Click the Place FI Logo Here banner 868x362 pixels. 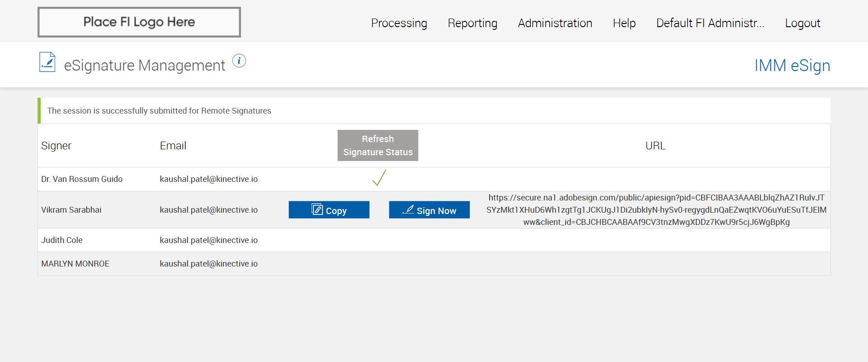click(x=139, y=22)
